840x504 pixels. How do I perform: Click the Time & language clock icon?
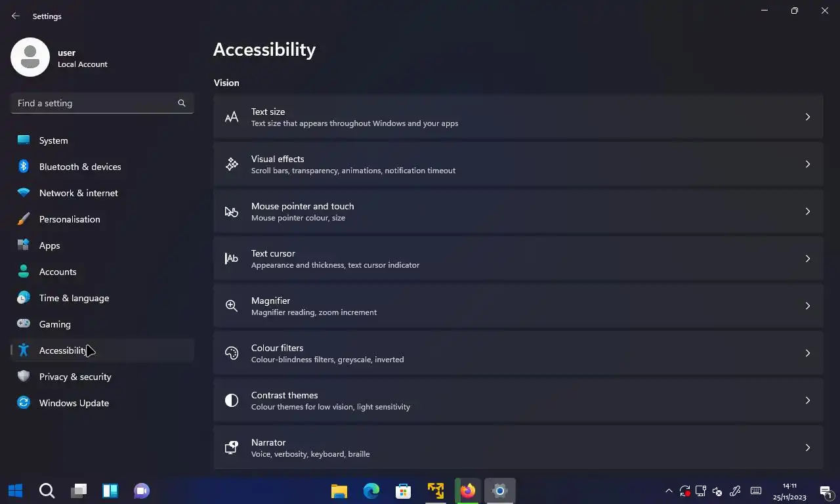click(x=24, y=297)
